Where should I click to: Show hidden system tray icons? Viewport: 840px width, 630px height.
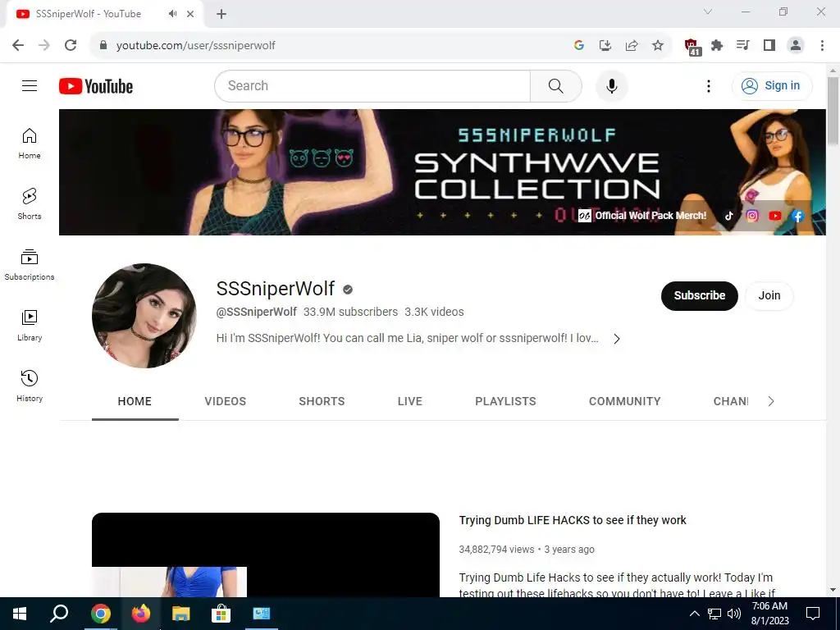click(694, 614)
